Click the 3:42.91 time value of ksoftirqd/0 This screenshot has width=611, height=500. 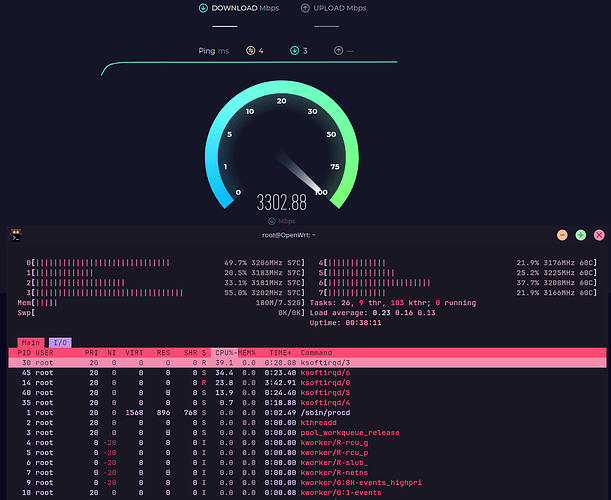point(280,383)
